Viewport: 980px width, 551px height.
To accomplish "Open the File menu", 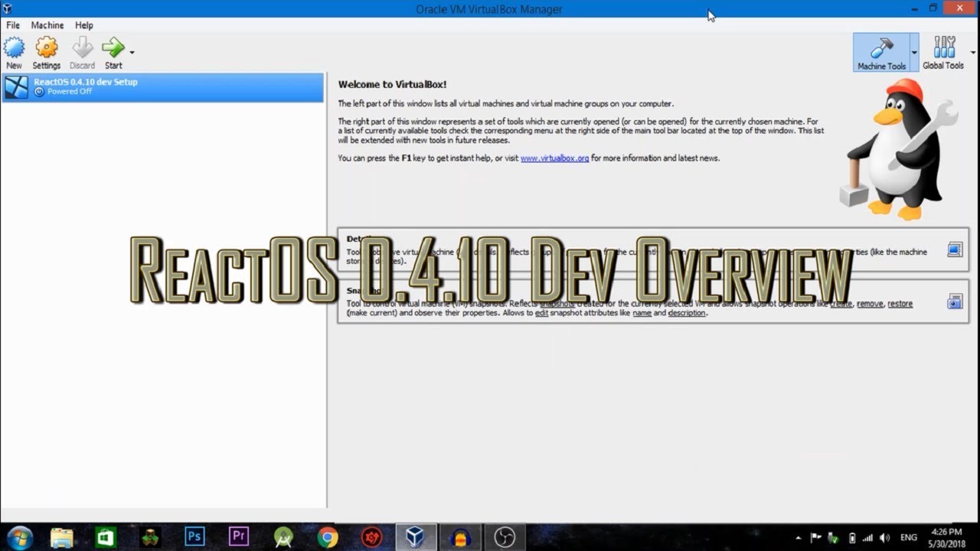I will click(13, 25).
